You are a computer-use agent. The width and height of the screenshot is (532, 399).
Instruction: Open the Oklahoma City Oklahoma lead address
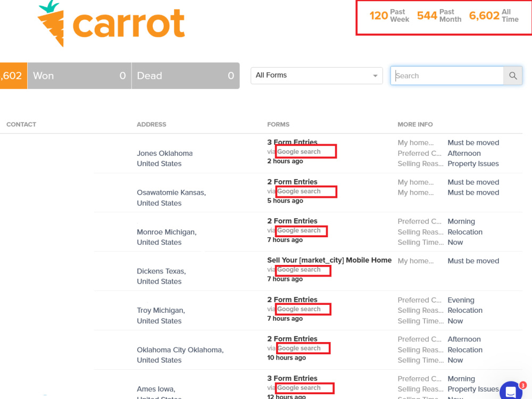tap(180, 355)
